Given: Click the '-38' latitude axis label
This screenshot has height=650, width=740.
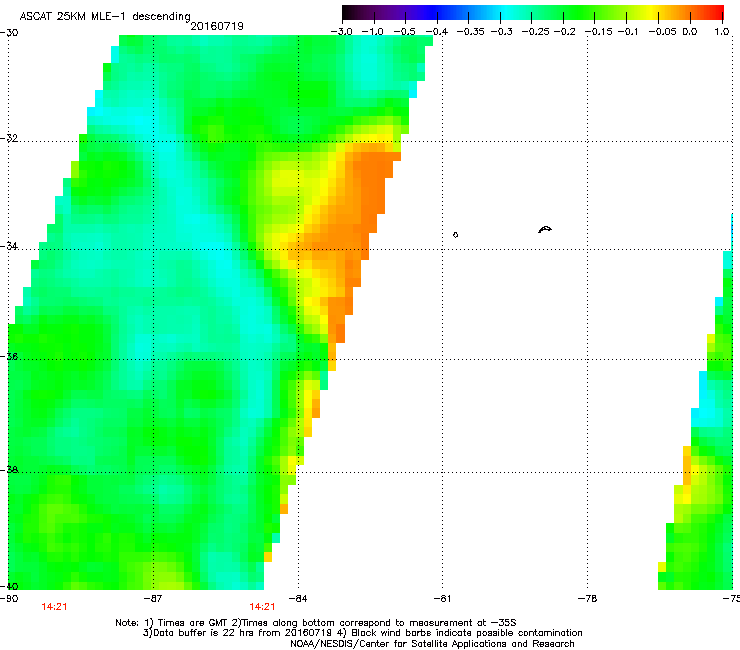Looking at the screenshot, I should click(x=9, y=470).
